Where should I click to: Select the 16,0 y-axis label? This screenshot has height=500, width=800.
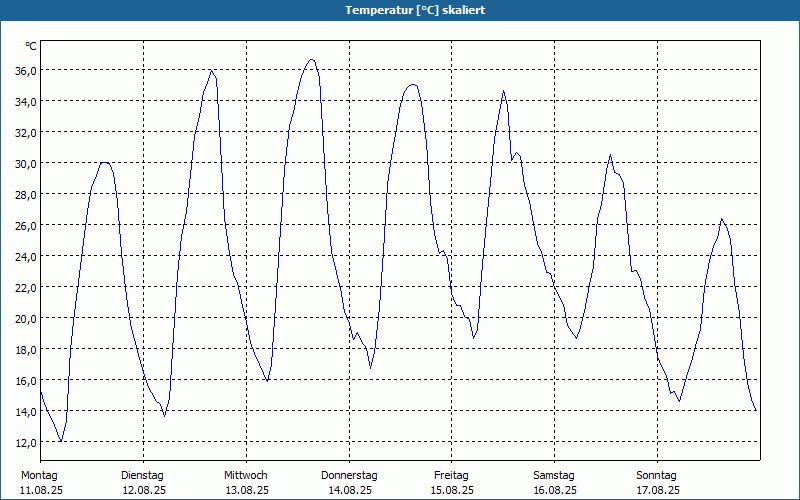pyautogui.click(x=26, y=381)
